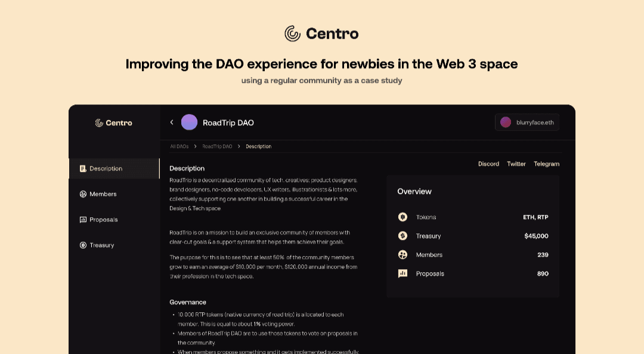Click the Proposals sidebar icon
The height and width of the screenshot is (354, 644).
click(x=83, y=220)
